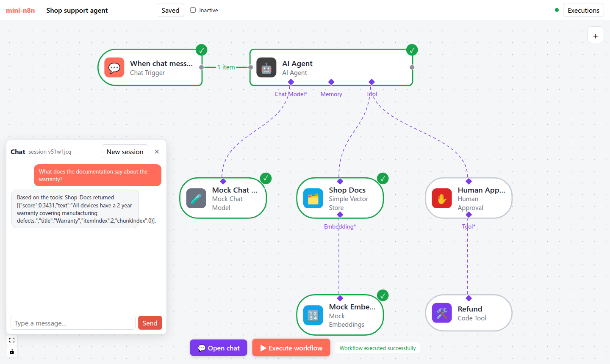Image resolution: width=610 pixels, height=364 pixels.
Task: Toggle the canvas lock icon
Action: [x=12, y=352]
